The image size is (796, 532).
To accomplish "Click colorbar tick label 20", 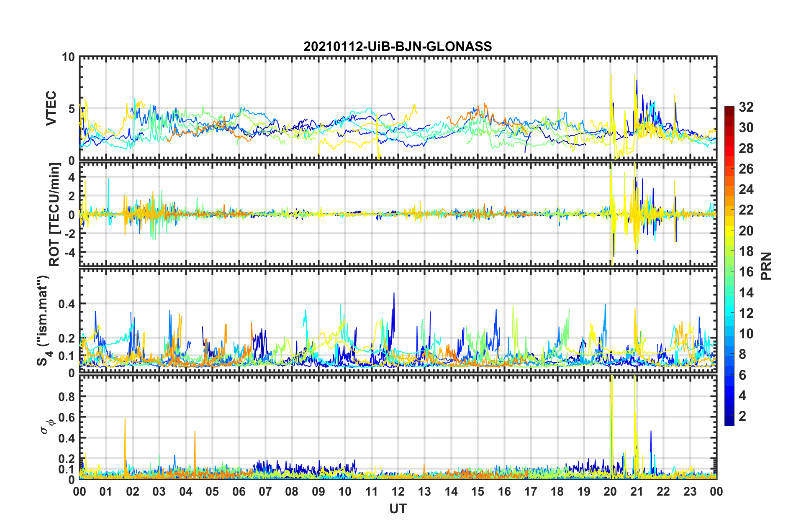I will point(746,231).
